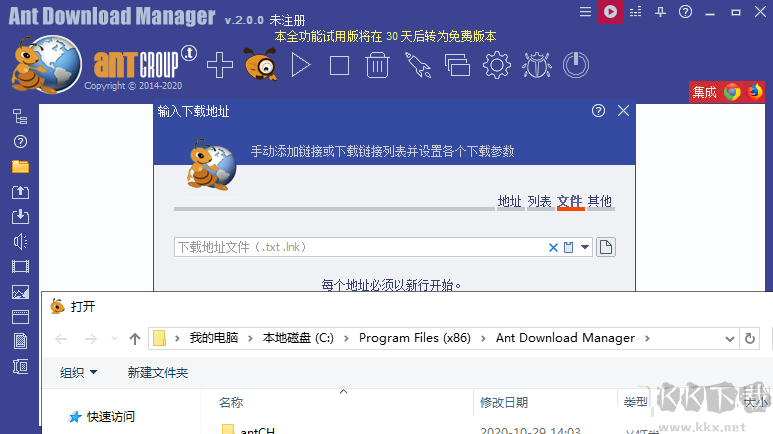The height and width of the screenshot is (434, 773).
Task: Go forward in the 打开 dialog
Action: click(91, 339)
